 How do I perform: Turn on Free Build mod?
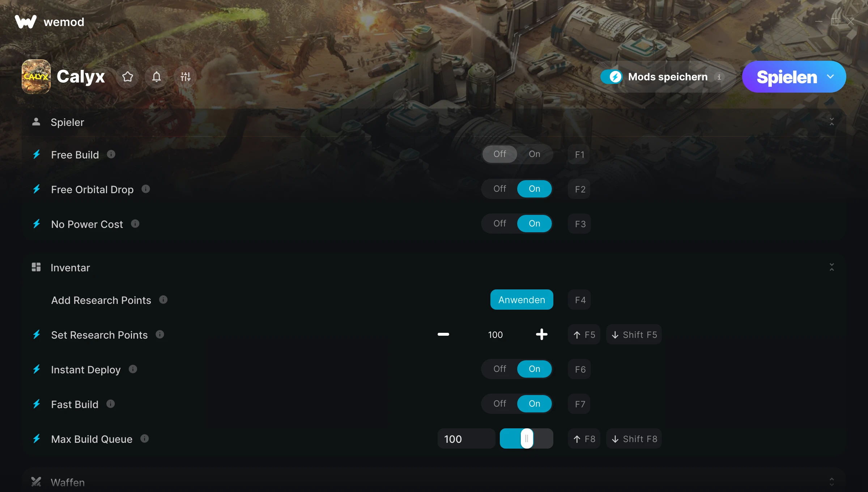[x=534, y=154]
